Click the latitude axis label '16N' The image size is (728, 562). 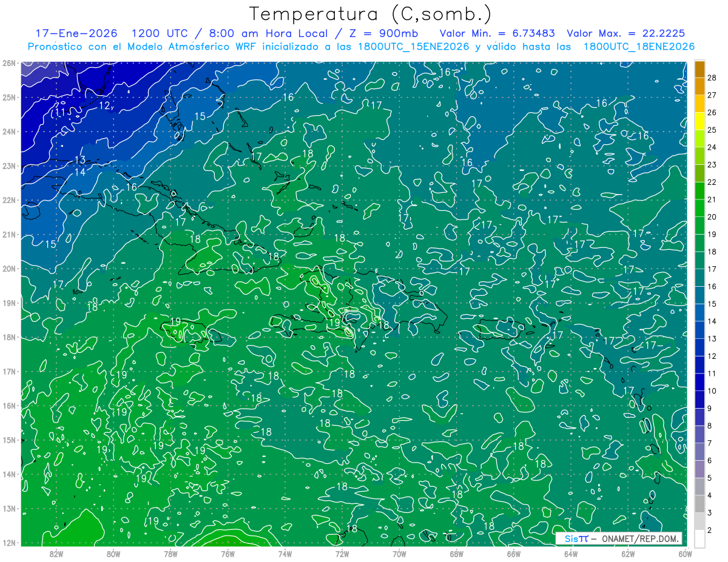[9, 406]
